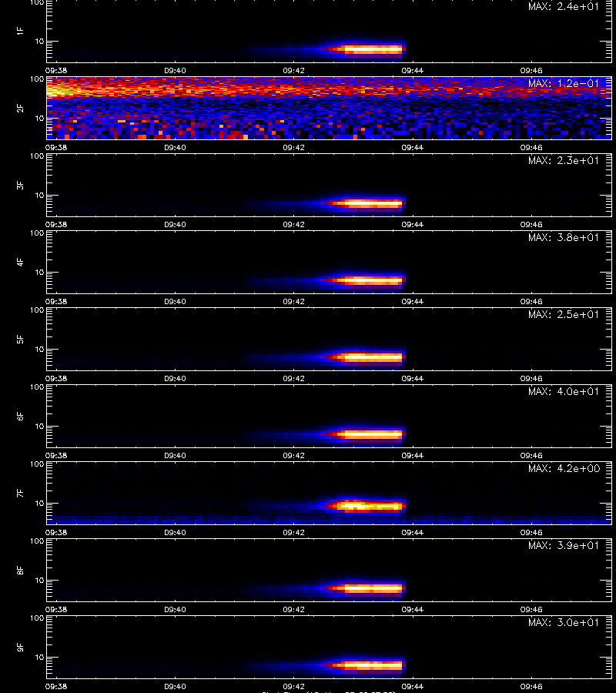
Task: Click the 10 y-axis label of panel 4F
Action: click(39, 273)
